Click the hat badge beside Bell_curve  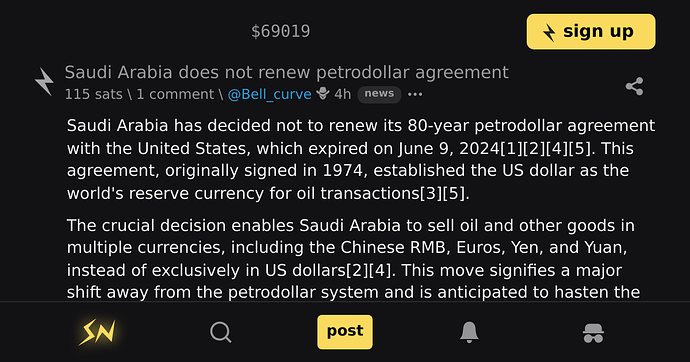pyautogui.click(x=323, y=94)
